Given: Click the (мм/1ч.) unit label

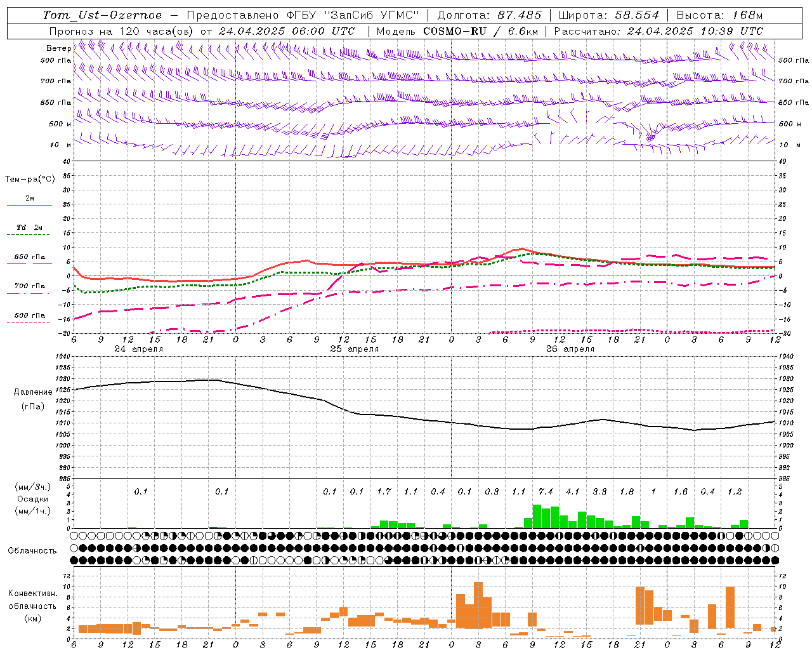Looking at the screenshot, I should (33, 511).
